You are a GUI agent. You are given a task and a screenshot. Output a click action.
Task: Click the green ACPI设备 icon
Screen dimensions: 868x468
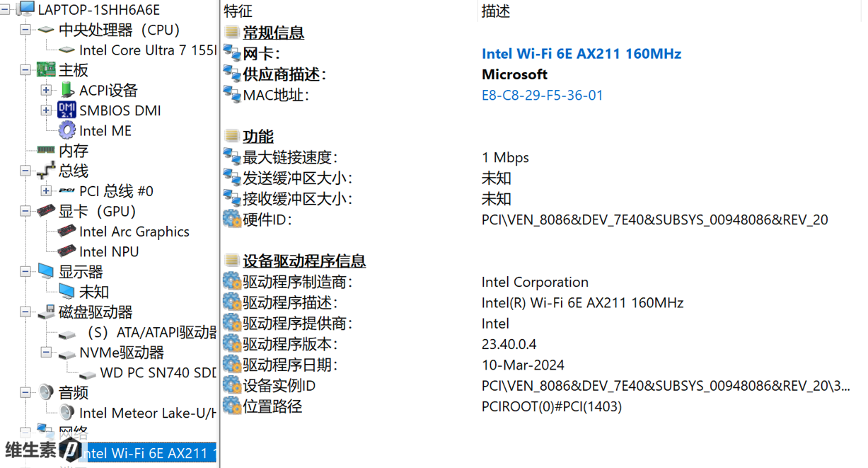pyautogui.click(x=66, y=90)
